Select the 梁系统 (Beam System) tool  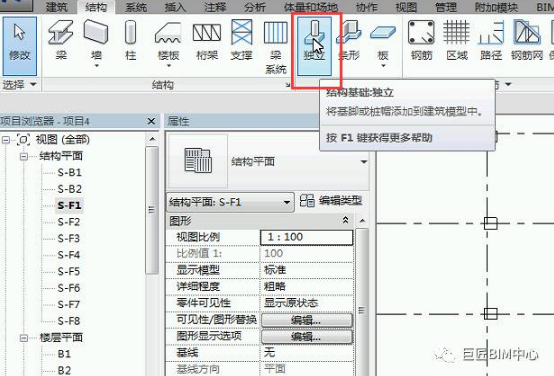(x=276, y=47)
